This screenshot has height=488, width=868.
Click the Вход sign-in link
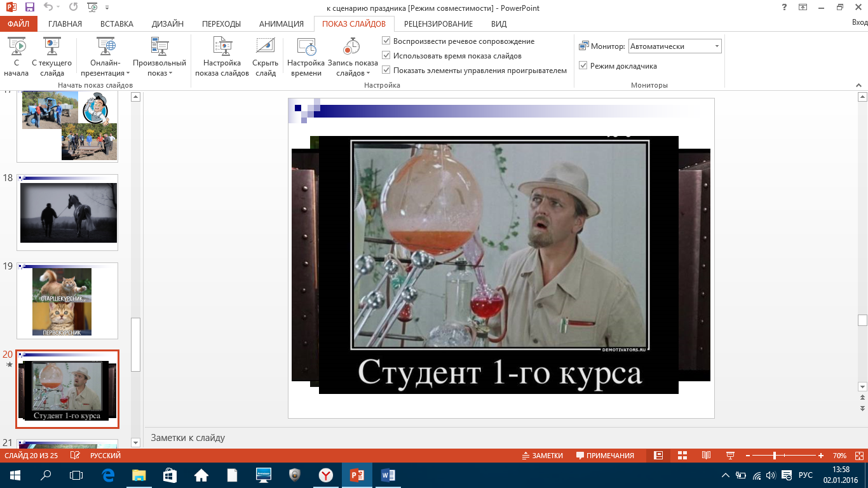859,22
